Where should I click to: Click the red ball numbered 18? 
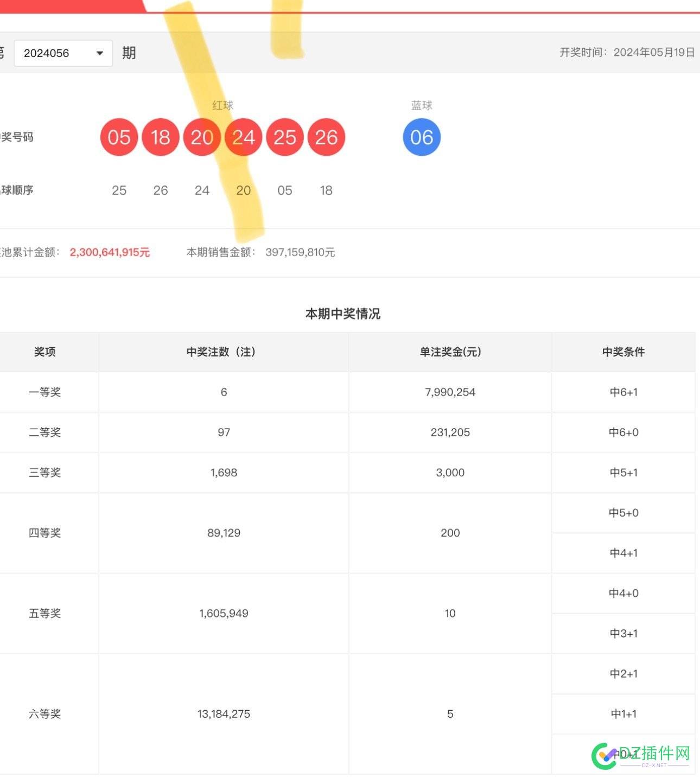point(161,137)
